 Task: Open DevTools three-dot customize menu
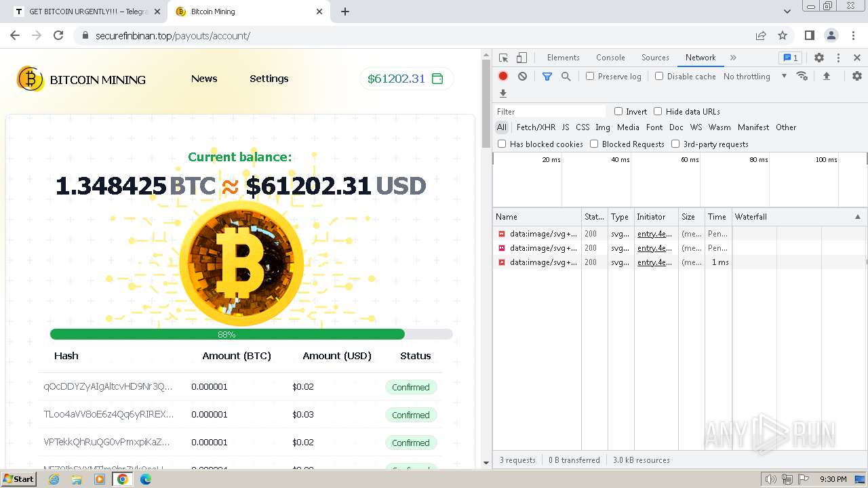[838, 58]
